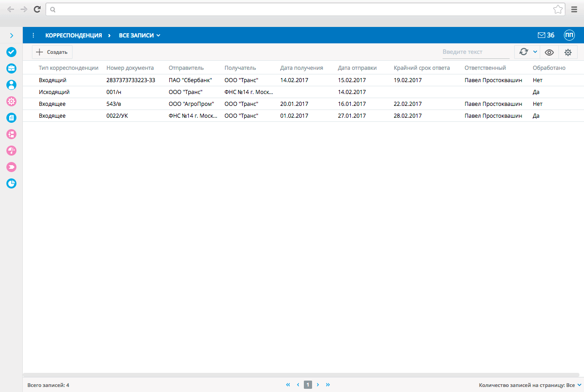Click the browser address bar
Viewport: 584px width, 392px height.
click(306, 9)
